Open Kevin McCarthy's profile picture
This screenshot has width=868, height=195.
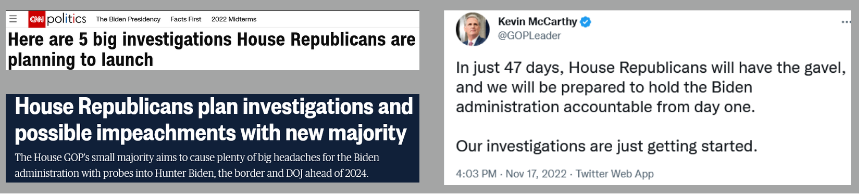pyautogui.click(x=473, y=29)
